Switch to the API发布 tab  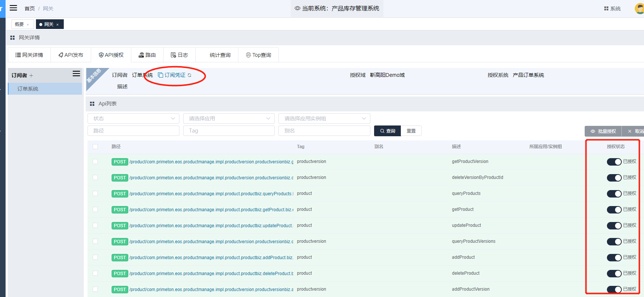point(71,55)
